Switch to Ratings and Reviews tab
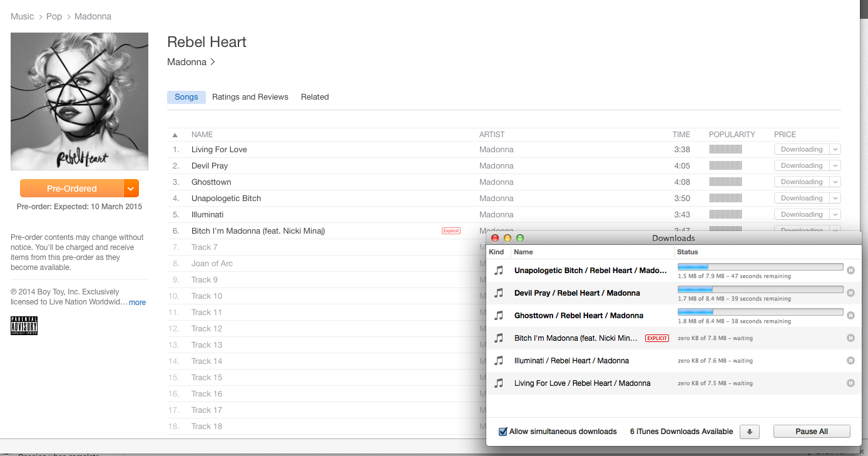The image size is (868, 456). point(250,97)
